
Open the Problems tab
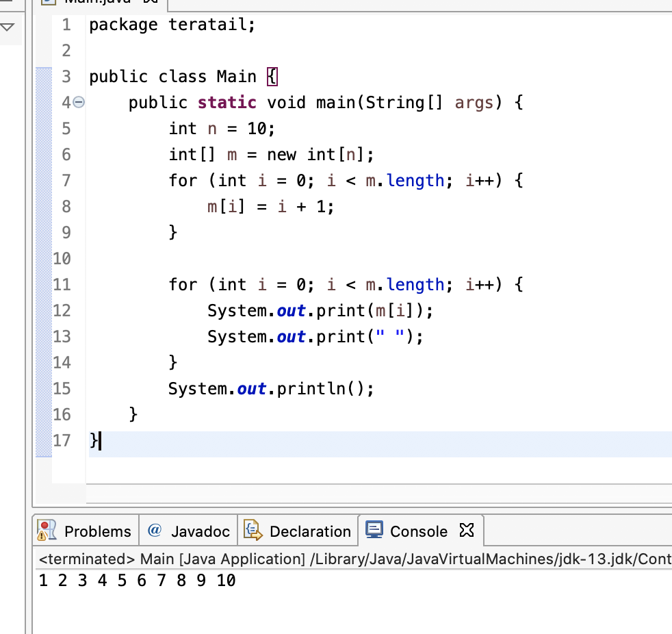(x=86, y=531)
